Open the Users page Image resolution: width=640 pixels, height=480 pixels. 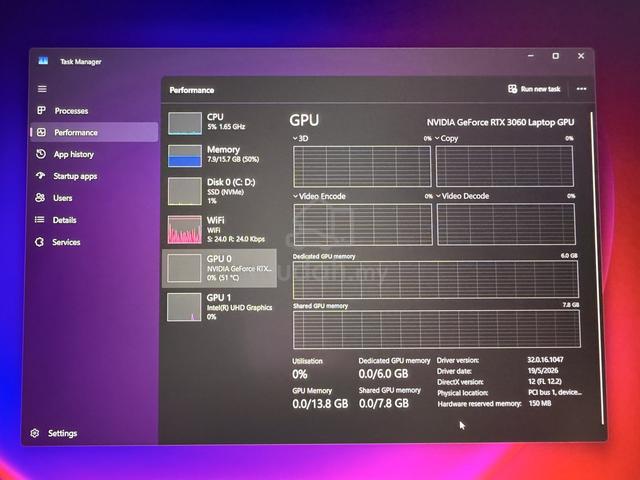tap(94, 198)
